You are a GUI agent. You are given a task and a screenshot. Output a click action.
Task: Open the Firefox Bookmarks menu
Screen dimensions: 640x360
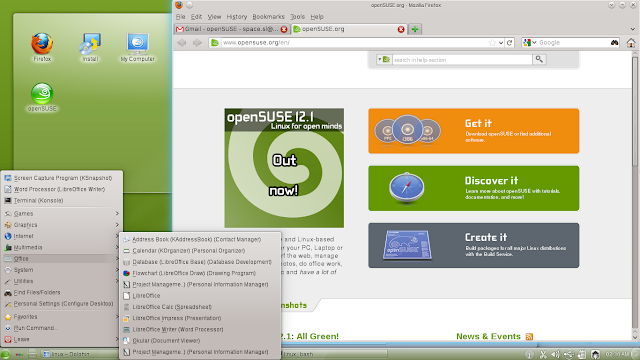[x=268, y=17]
